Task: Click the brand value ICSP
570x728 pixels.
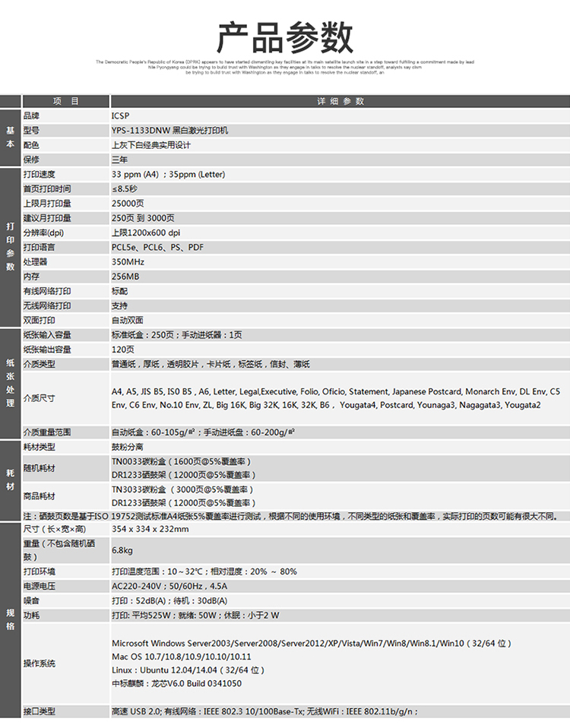Action: [x=120, y=116]
